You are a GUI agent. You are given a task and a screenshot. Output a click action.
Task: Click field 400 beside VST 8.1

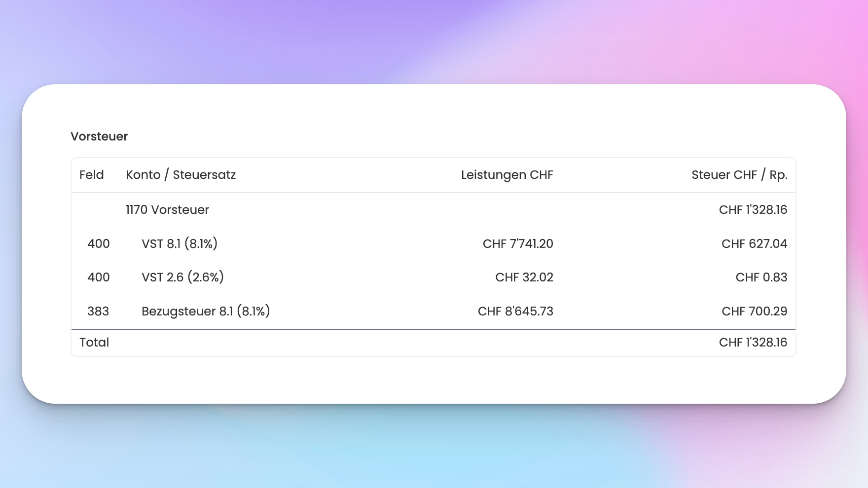(99, 244)
